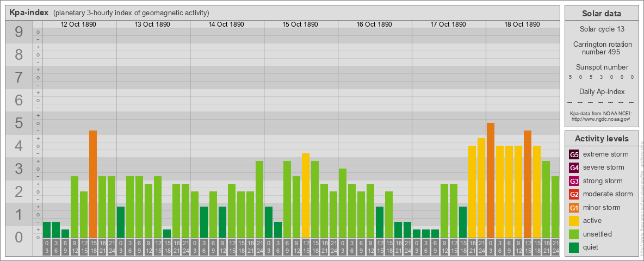
Task: Click the 0-3 hour marker under 12 Oct
Action: tap(47, 246)
